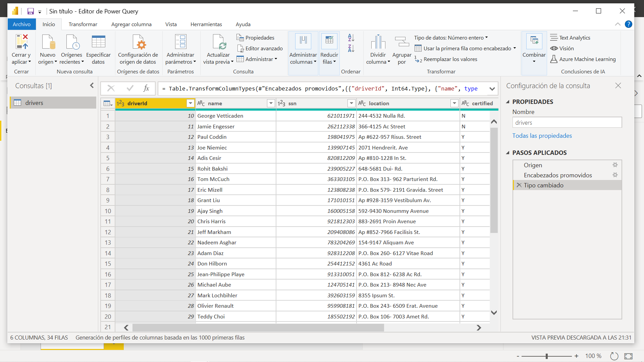Viewport: 644px width, 362px height.
Task: Open the Origen step settings gear
Action: (615, 165)
